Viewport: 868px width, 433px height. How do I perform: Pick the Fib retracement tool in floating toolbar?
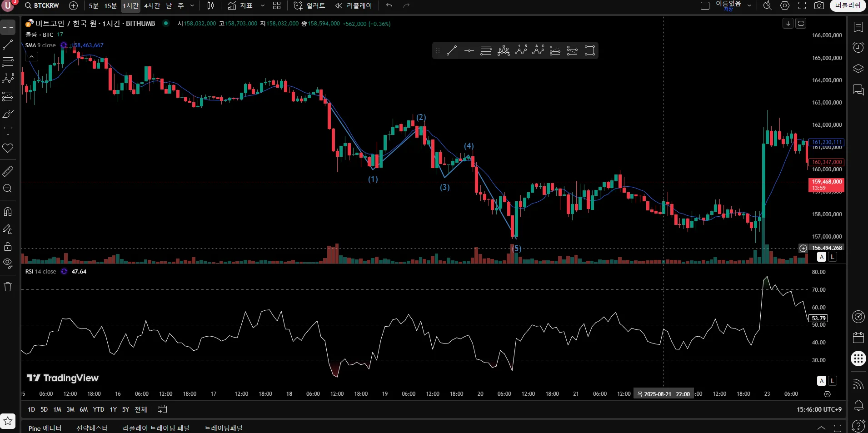486,50
